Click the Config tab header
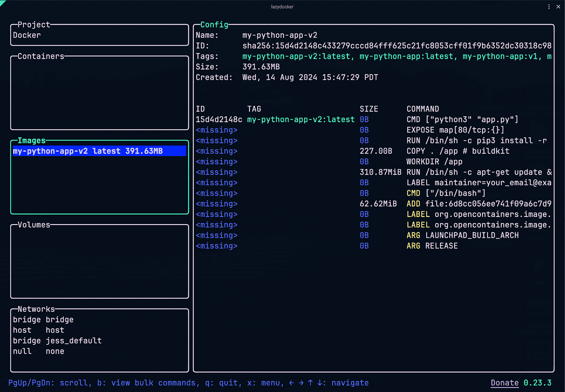Image resolution: width=565 pixels, height=392 pixels. (214, 25)
